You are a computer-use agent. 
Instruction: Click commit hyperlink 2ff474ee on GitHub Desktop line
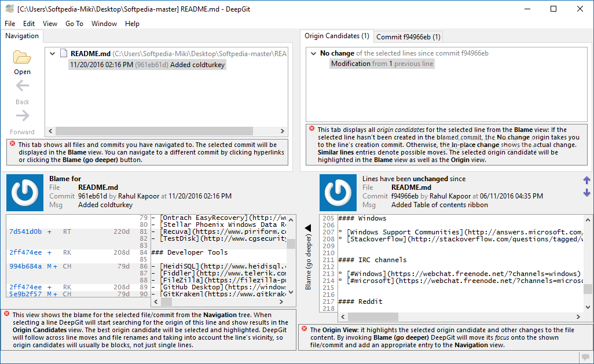point(25,287)
